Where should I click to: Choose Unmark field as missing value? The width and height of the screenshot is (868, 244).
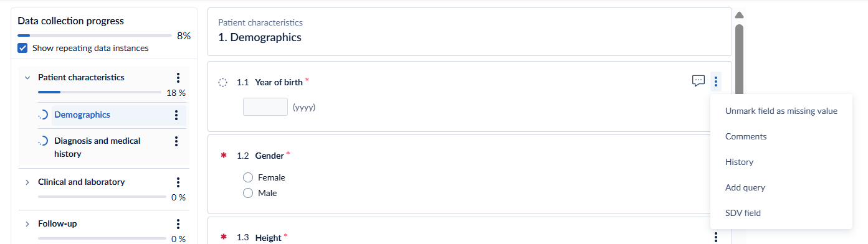[x=781, y=111]
